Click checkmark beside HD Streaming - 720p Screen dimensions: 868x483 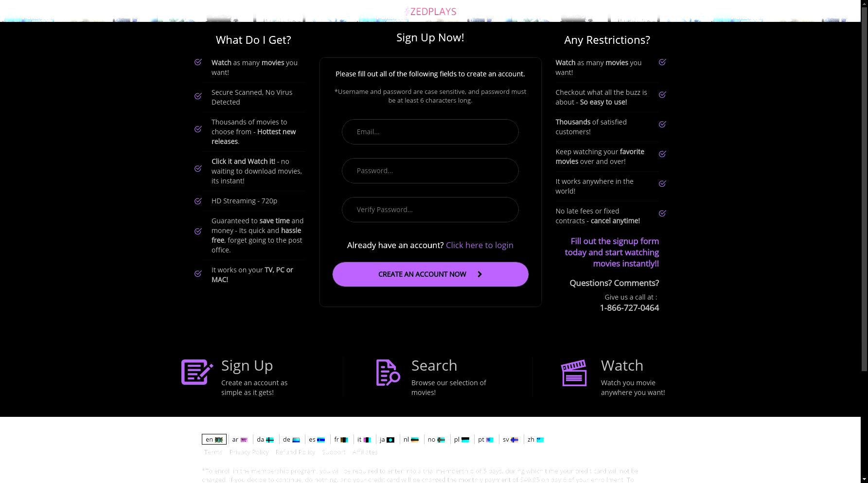point(198,201)
